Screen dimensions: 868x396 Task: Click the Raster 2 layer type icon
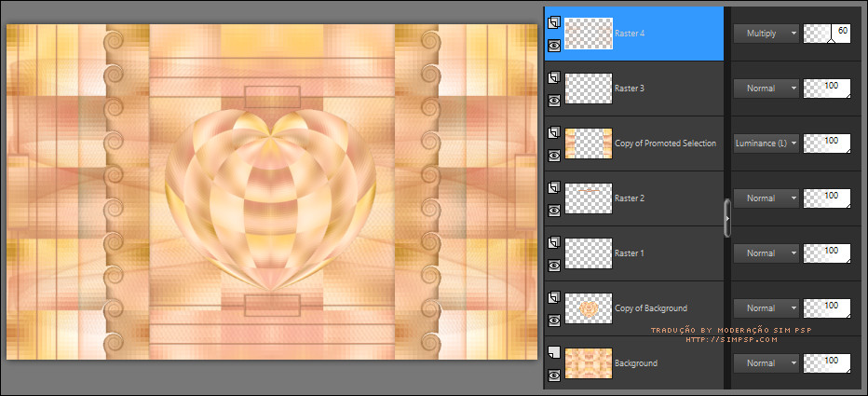pos(554,188)
